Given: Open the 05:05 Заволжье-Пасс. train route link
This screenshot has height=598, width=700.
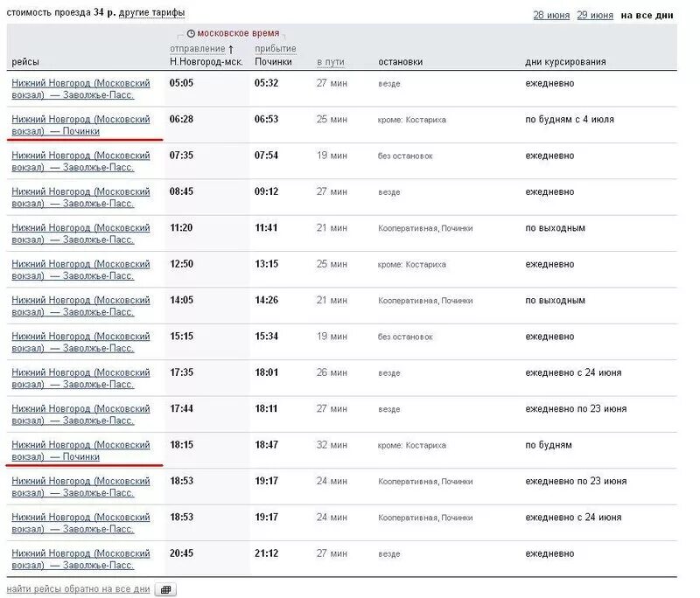Looking at the screenshot, I should (x=80, y=89).
